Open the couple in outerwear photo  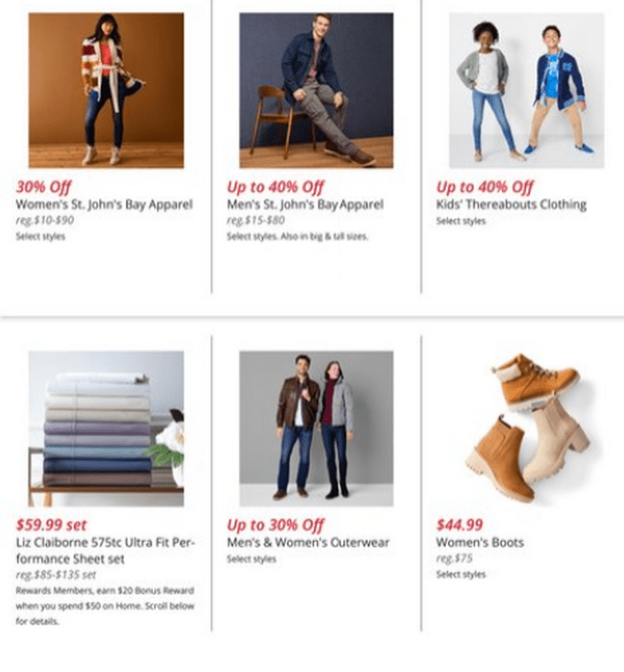[x=316, y=429]
